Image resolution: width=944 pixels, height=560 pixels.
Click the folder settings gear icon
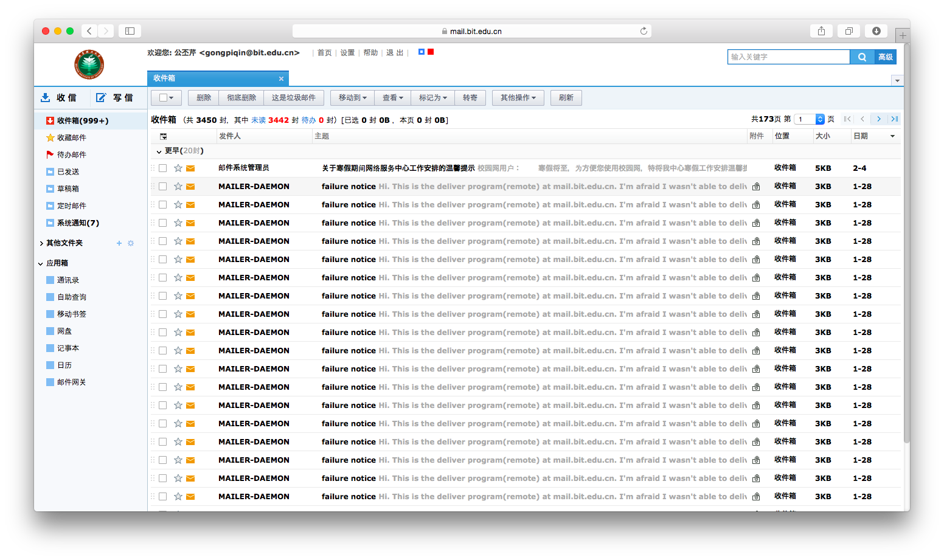coord(131,243)
